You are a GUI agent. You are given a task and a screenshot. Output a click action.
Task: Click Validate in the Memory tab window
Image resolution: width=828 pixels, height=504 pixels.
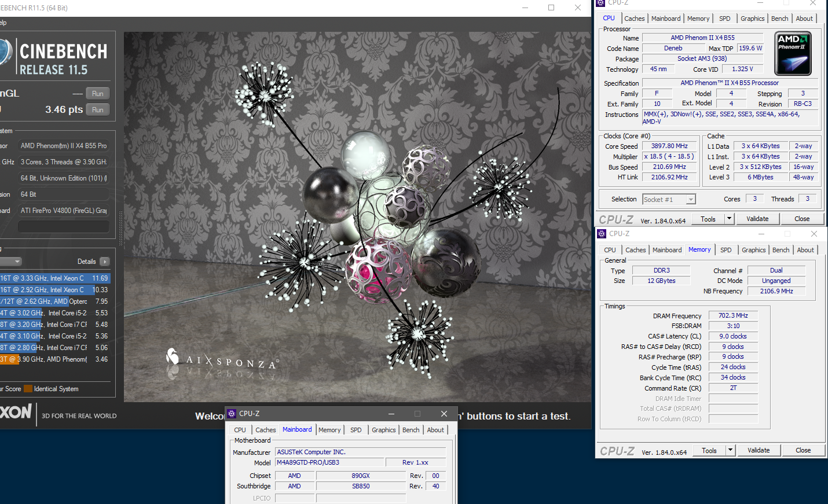759,450
